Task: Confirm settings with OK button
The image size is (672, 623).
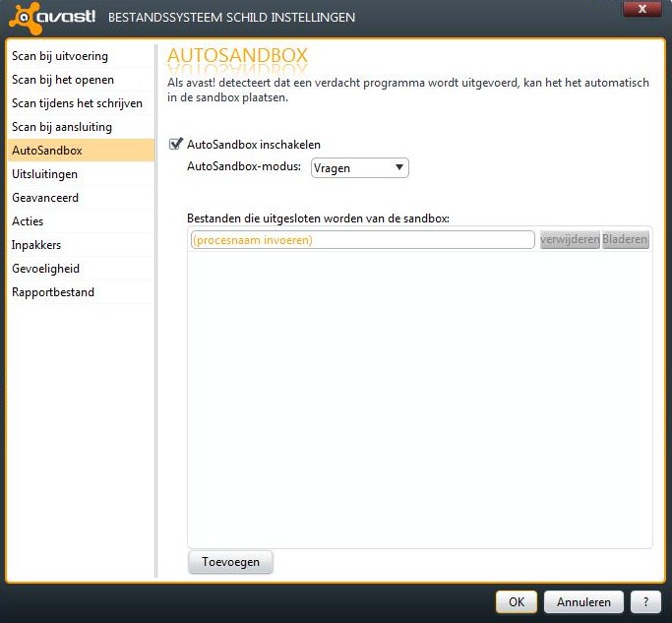Action: [517, 602]
